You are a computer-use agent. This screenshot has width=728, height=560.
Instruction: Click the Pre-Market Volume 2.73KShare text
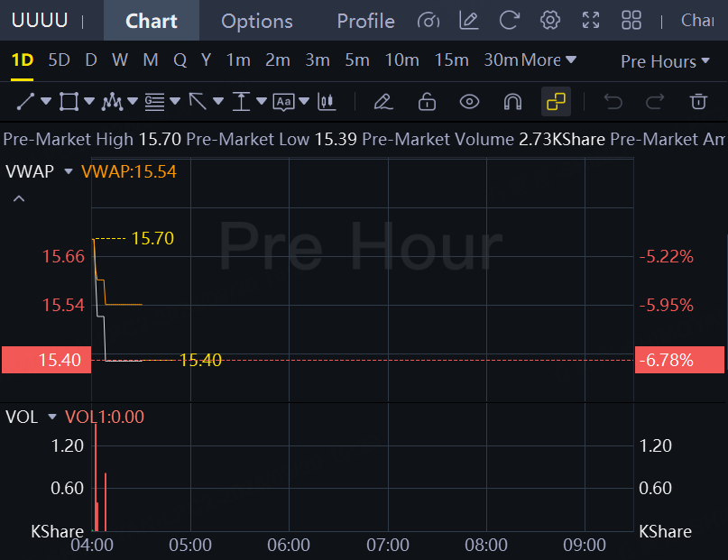[x=484, y=139]
